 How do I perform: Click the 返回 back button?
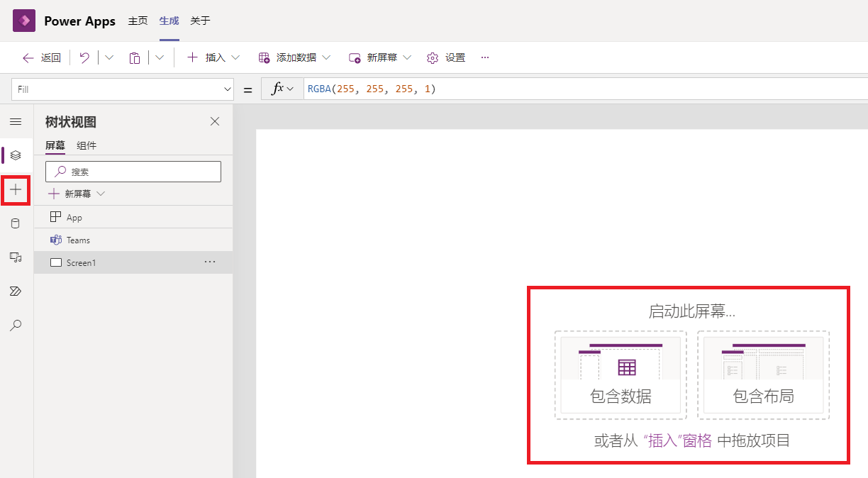pos(42,57)
